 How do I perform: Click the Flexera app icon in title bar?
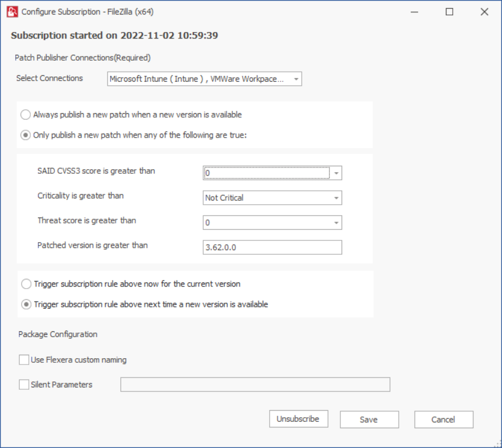click(12, 12)
